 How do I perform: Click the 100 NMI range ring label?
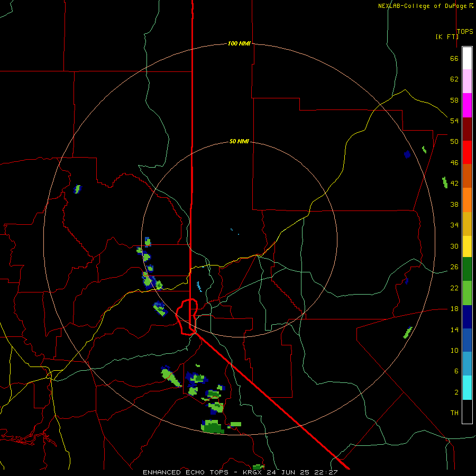239,44
